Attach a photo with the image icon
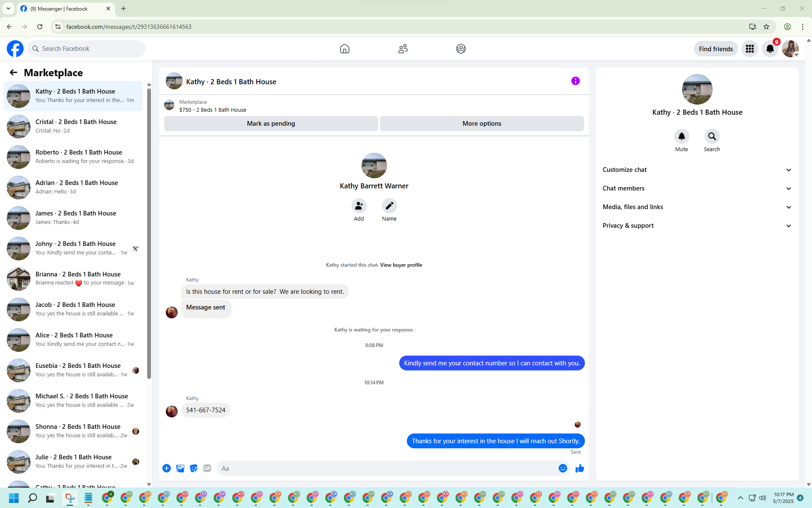The width and height of the screenshot is (812, 508). tap(180, 468)
